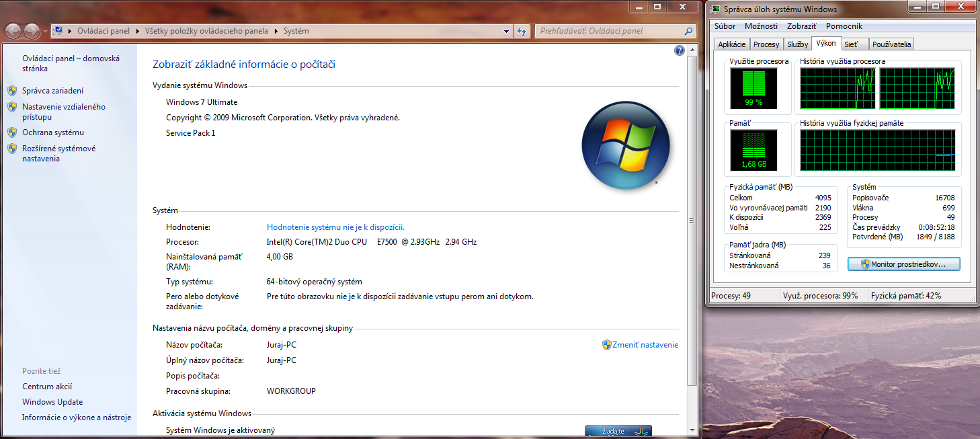Open 'Centrum akcií' under Pozrite tiež
Image resolution: width=980 pixels, height=439 pixels.
pos(47,387)
